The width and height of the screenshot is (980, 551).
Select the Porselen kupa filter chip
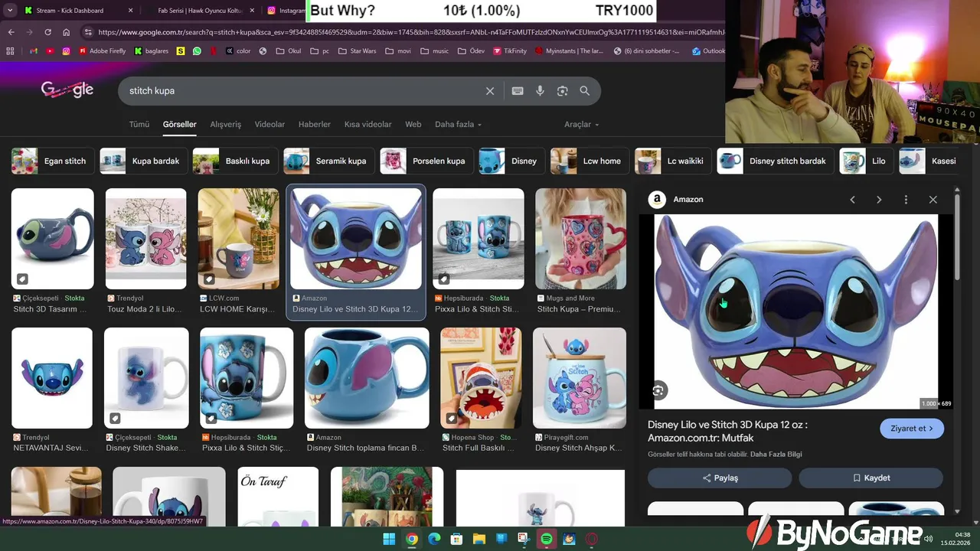click(x=426, y=161)
